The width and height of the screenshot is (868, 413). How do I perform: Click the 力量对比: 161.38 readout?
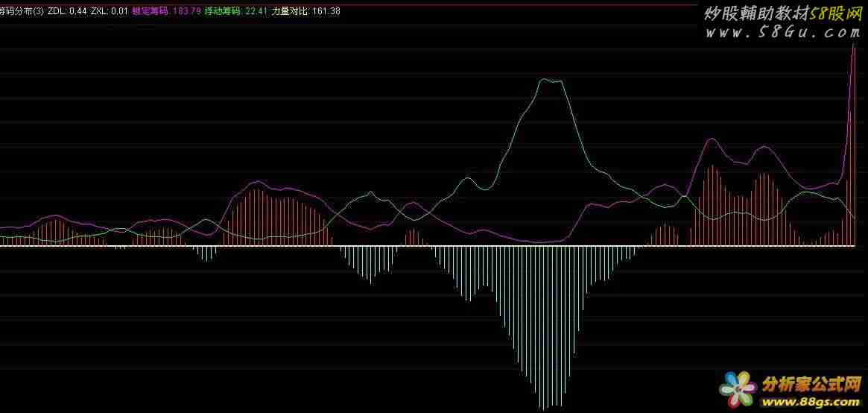pyautogui.click(x=306, y=11)
